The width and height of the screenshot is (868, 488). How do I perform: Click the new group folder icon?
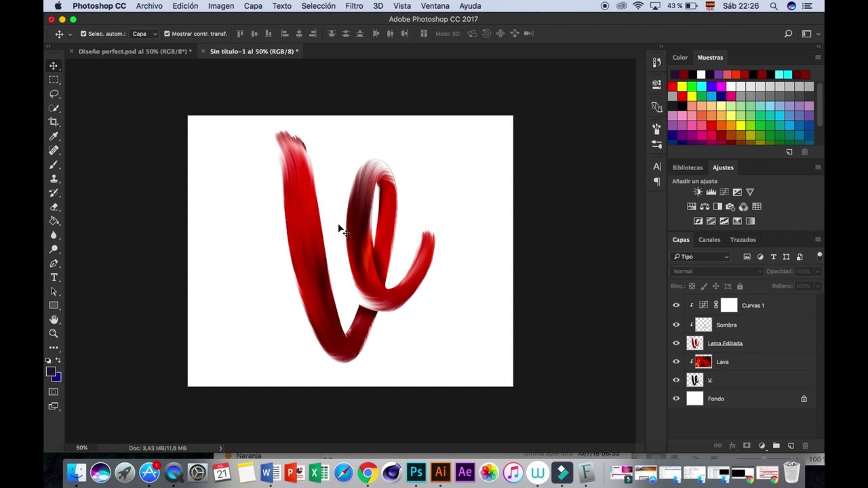click(x=776, y=445)
